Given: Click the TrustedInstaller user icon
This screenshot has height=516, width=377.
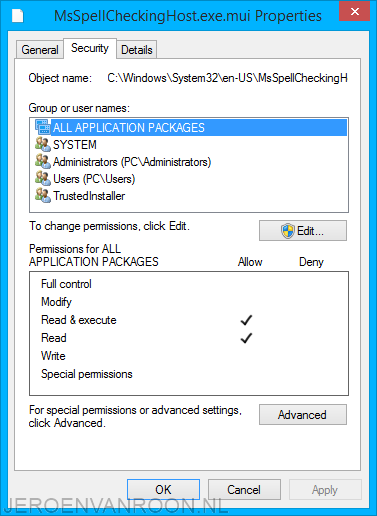Looking at the screenshot, I should click(x=43, y=195).
